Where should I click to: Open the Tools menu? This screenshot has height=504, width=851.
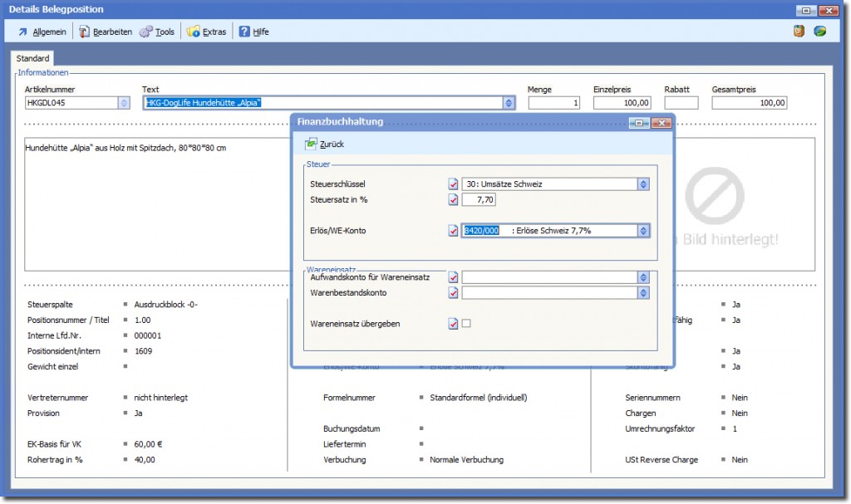click(157, 32)
